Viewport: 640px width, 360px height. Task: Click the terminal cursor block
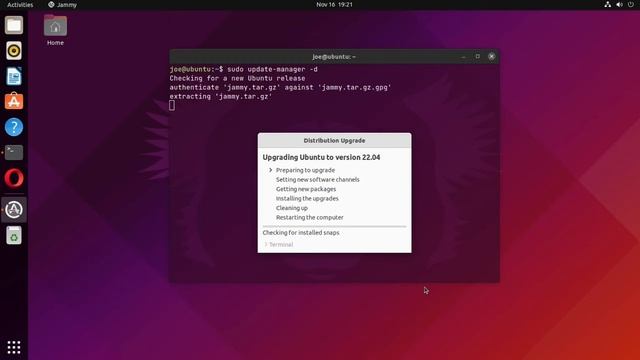pos(172,105)
